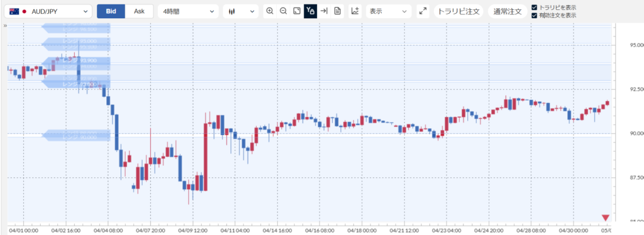Image resolution: width=644 pixels, height=235 pixels.
Task: Zoom in on the chart with the plus magnifier
Action: pos(270,11)
